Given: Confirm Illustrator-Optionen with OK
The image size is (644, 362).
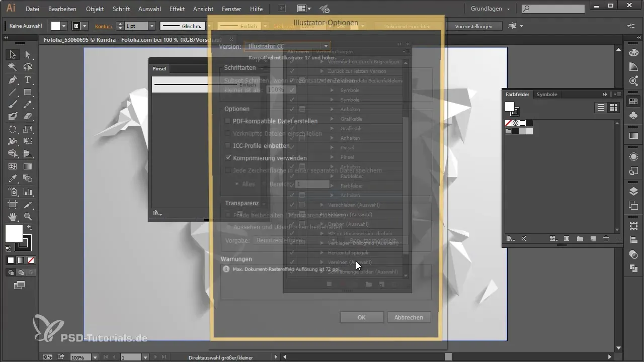Looking at the screenshot, I should [361, 317].
